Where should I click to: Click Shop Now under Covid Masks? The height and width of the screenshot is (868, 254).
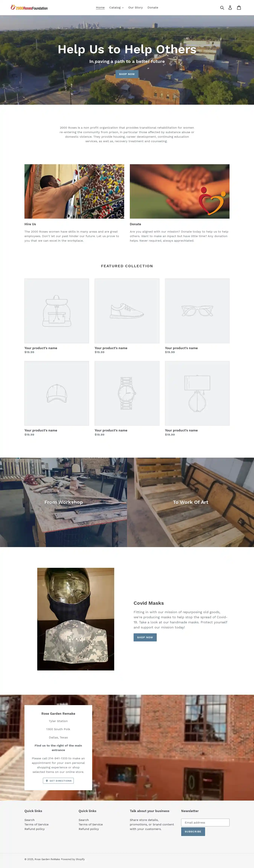(x=145, y=637)
